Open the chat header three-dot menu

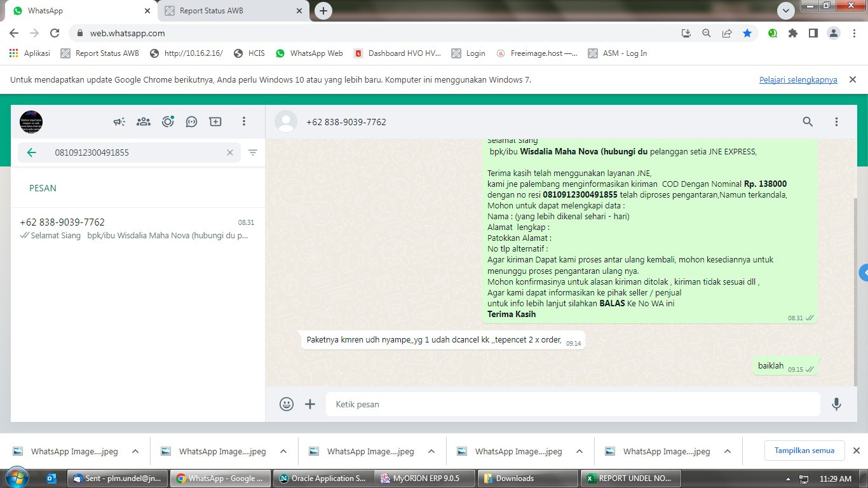tap(836, 121)
